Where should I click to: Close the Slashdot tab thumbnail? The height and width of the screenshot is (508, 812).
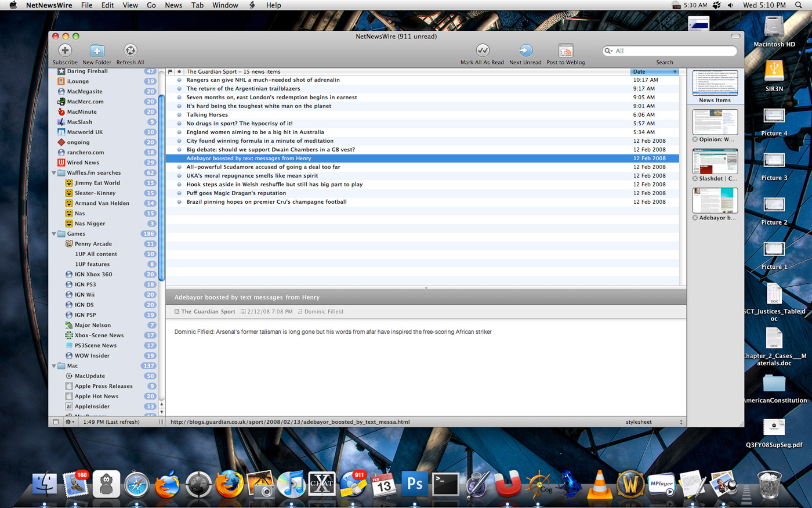click(695, 179)
